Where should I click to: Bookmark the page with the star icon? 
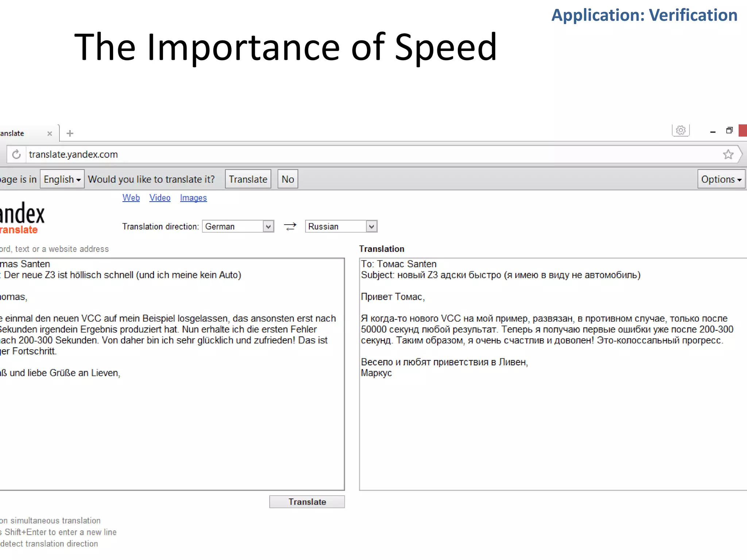click(728, 155)
